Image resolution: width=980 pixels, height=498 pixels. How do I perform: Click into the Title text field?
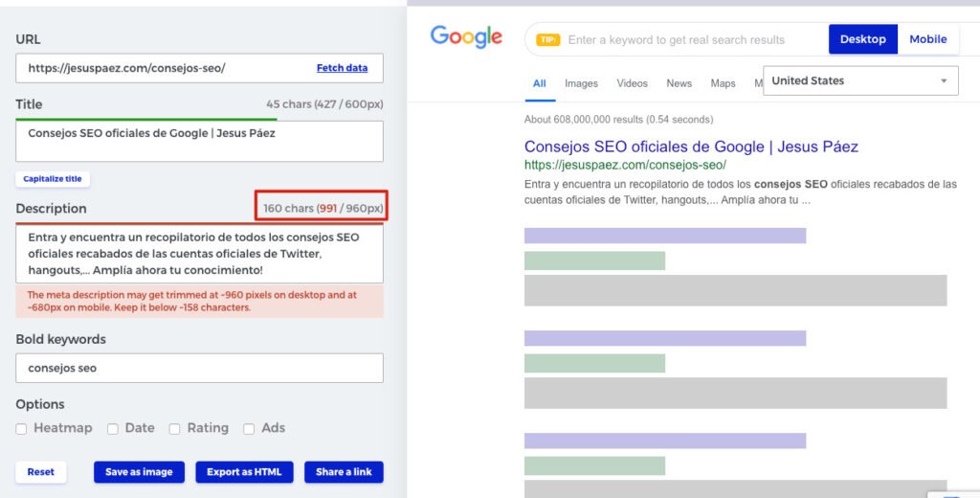(199, 141)
